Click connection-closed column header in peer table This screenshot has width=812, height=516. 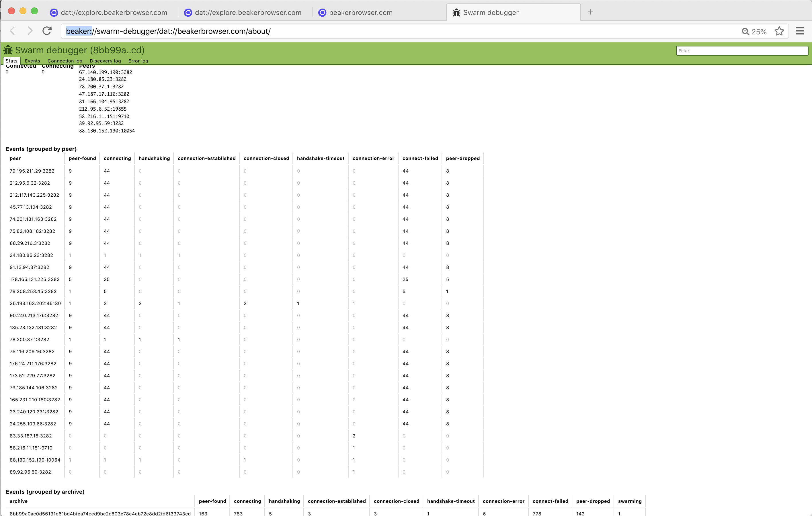coord(266,159)
